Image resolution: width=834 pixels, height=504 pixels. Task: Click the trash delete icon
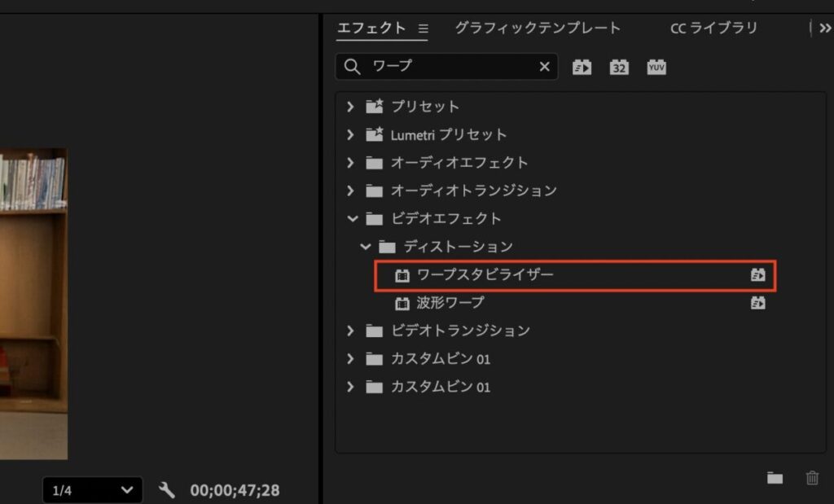pyautogui.click(x=812, y=478)
